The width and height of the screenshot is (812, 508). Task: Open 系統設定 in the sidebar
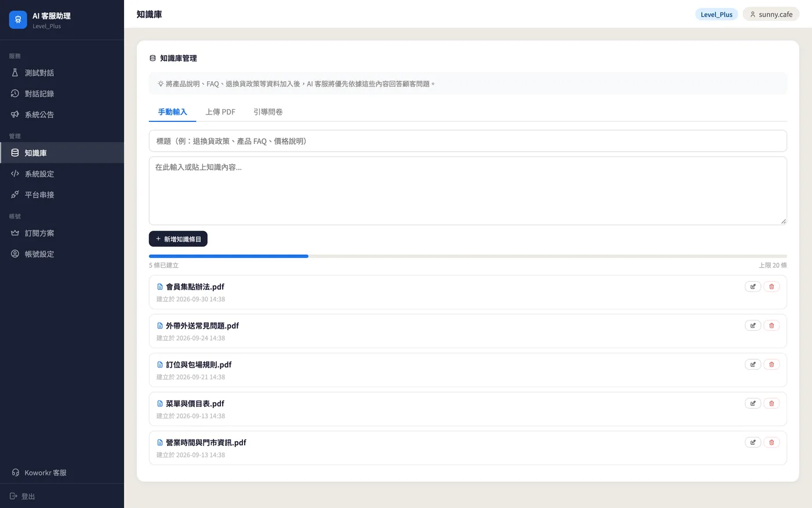(62, 174)
